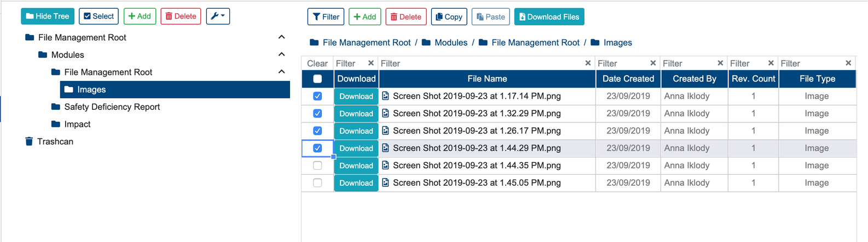Go to File Management Root breadcrumb at the start
Image resolution: width=868 pixels, height=242 pixels.
point(366,43)
